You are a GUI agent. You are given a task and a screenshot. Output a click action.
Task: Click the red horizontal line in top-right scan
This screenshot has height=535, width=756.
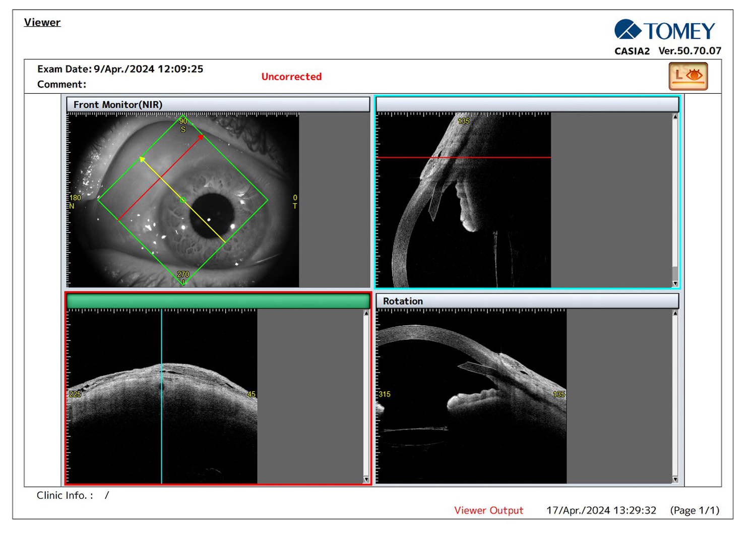click(x=464, y=158)
